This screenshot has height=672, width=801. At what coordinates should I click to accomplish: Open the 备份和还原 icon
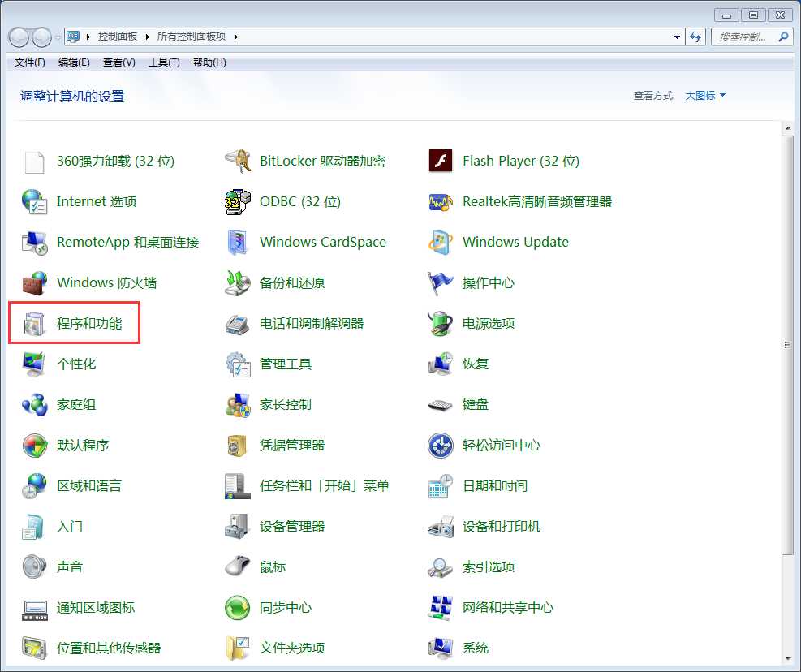coord(238,283)
